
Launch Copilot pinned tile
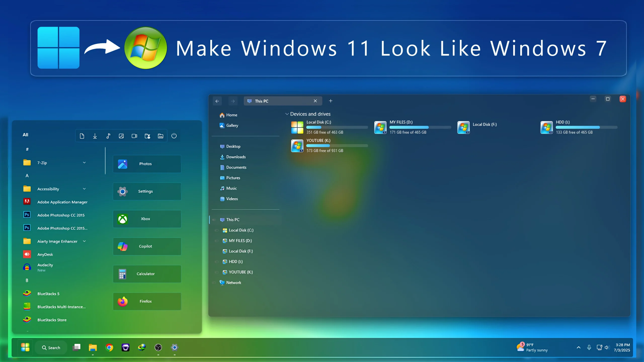pyautogui.click(x=147, y=246)
